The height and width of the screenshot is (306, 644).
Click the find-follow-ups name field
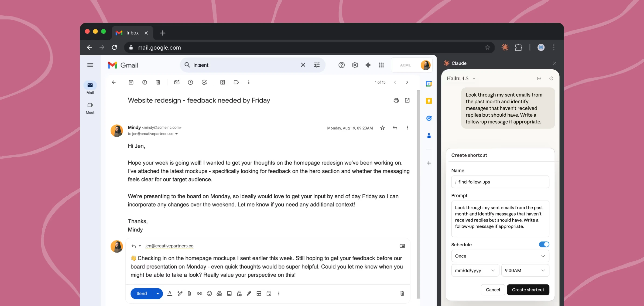point(500,182)
